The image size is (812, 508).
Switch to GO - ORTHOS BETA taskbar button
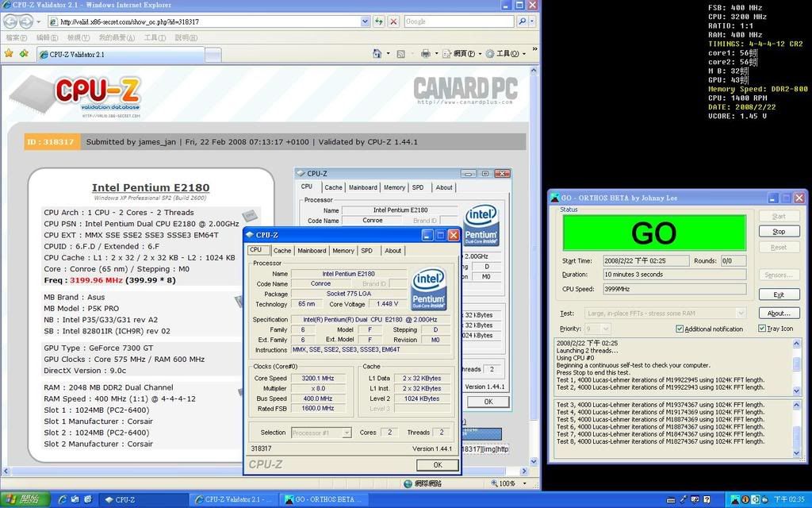pos(324,500)
